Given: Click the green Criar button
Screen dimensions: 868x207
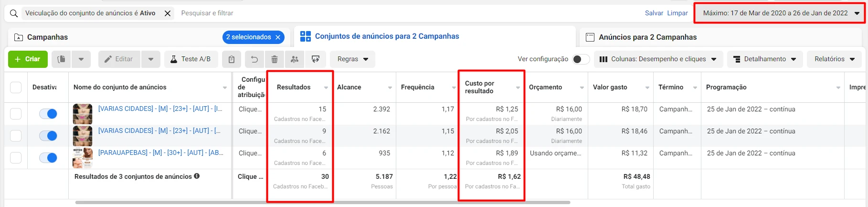Looking at the screenshot, I should [28, 59].
